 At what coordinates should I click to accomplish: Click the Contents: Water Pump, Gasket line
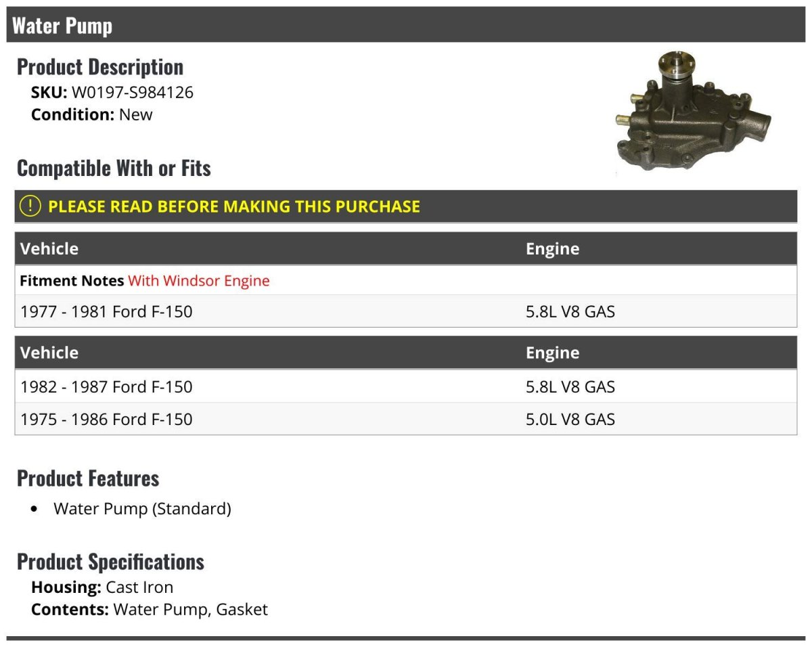pyautogui.click(x=150, y=609)
